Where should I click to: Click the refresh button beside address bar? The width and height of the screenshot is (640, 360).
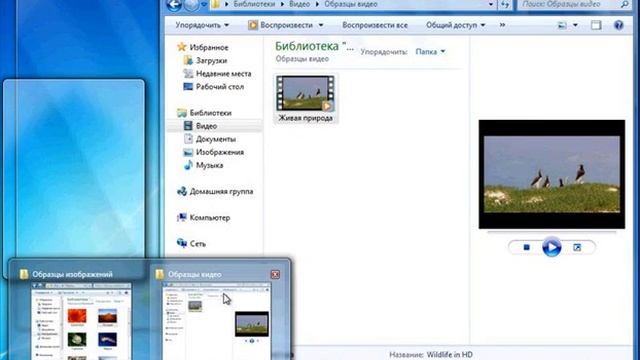(x=505, y=4)
